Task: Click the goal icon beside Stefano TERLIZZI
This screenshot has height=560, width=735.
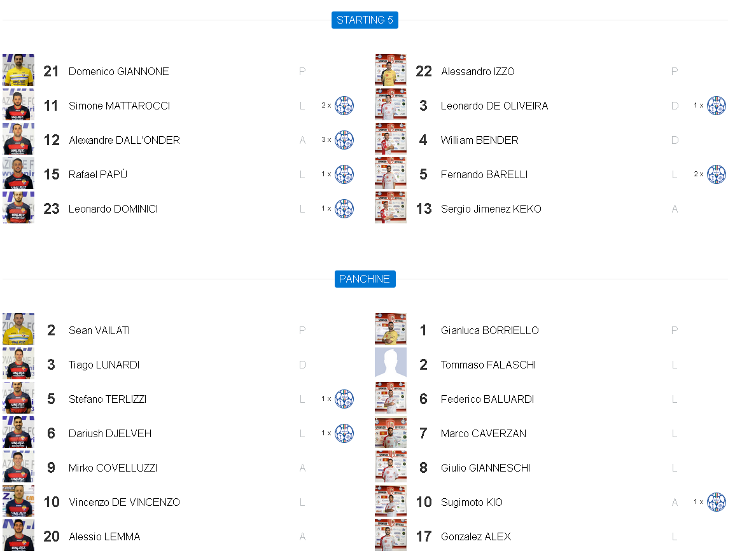Action: (x=344, y=399)
